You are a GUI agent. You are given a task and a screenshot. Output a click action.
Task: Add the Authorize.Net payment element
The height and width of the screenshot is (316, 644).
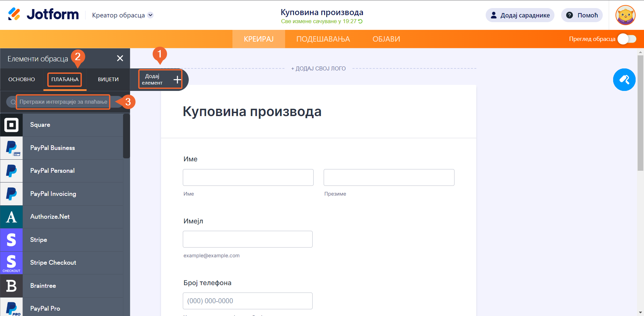pyautogui.click(x=62, y=217)
